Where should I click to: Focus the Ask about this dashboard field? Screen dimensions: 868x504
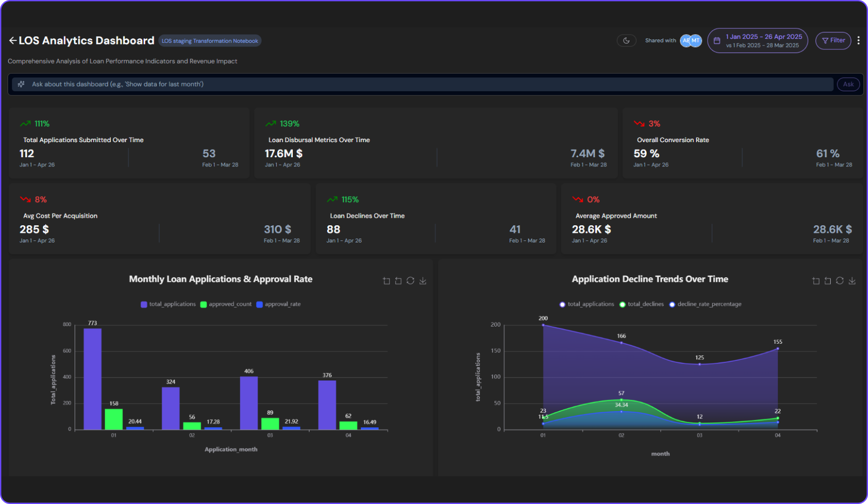click(x=423, y=84)
